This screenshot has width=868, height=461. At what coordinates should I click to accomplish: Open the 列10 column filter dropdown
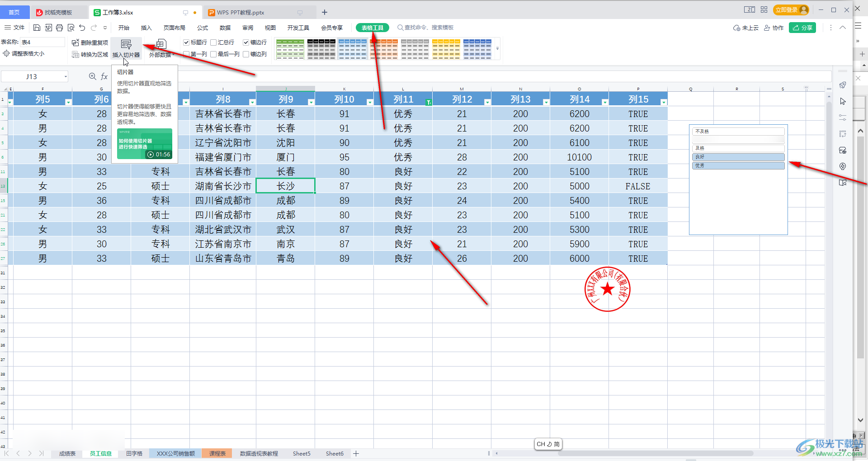point(369,103)
